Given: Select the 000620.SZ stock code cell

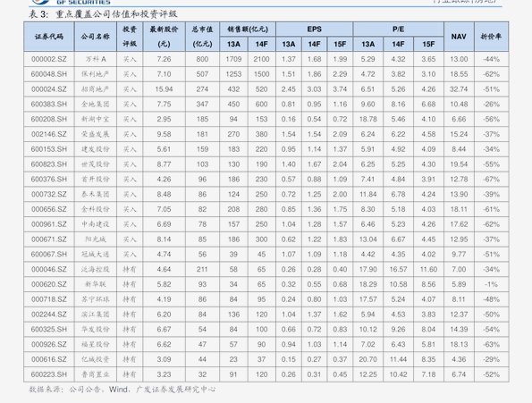Looking at the screenshot, I should click(x=49, y=284).
